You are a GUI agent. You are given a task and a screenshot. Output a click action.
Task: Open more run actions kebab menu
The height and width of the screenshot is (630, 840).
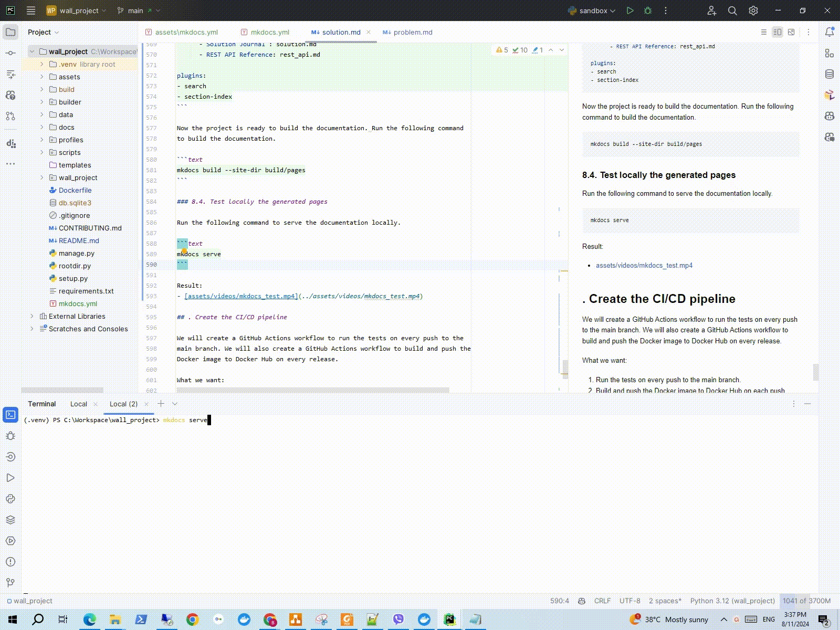coord(666,10)
